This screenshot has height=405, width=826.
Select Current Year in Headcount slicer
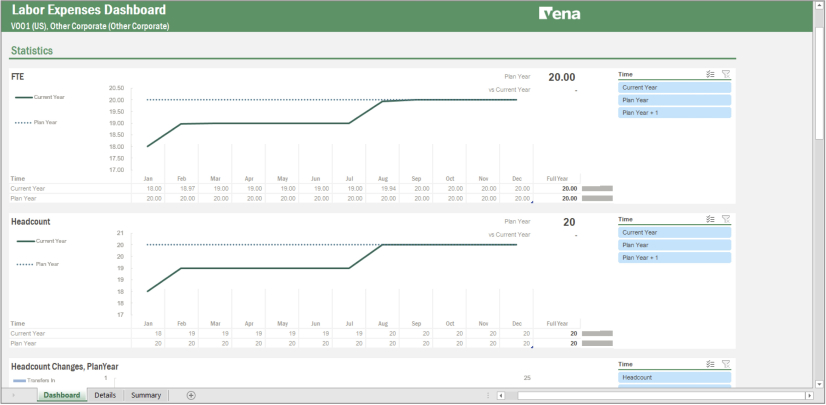click(674, 232)
